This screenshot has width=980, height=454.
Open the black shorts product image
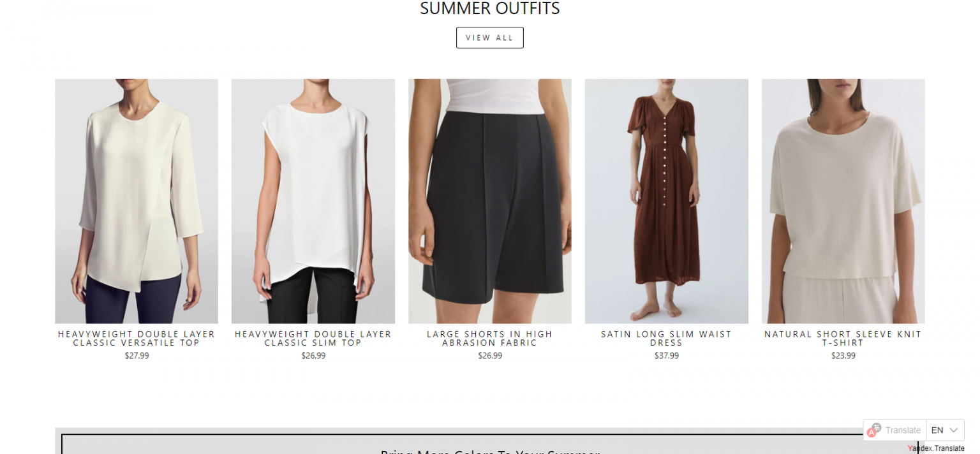pos(490,201)
